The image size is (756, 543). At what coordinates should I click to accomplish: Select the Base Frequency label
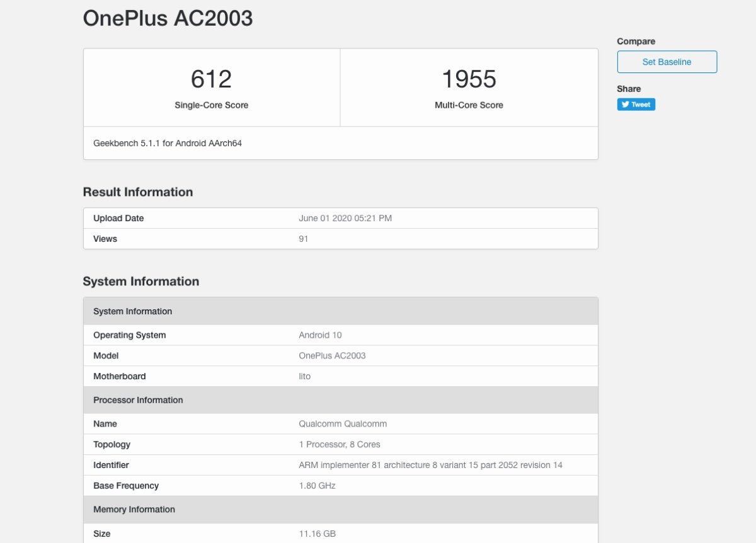(126, 486)
